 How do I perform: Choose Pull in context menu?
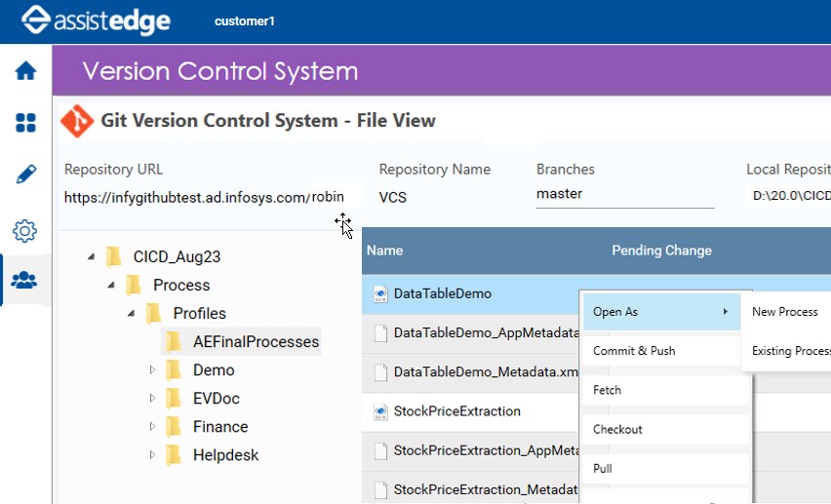[x=665, y=469]
